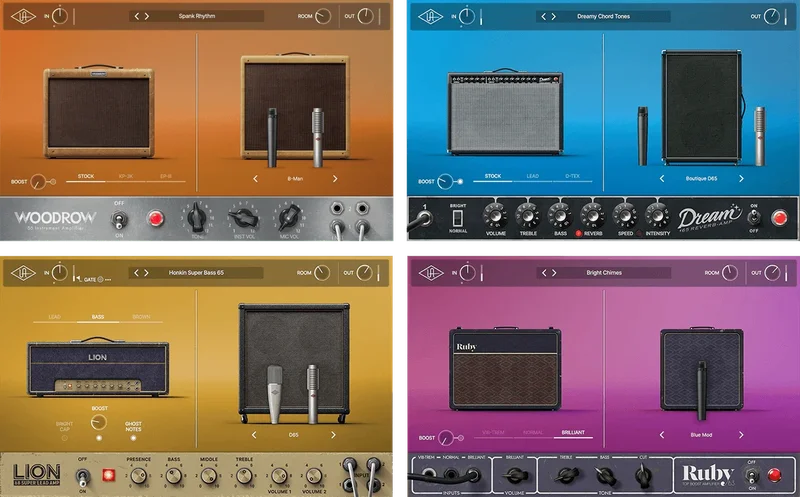Select previous preset before Honkin Super Bass 65
This screenshot has height=497, width=800.
(x=136, y=273)
